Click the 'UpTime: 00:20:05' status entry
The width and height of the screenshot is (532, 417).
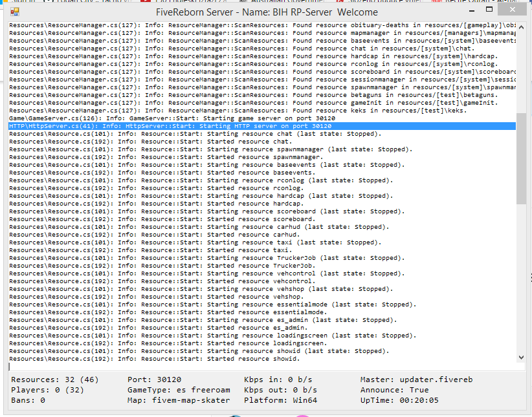pos(399,400)
